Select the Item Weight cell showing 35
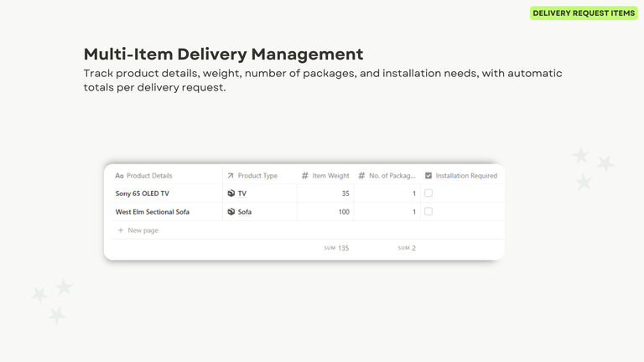Image resolution: width=644 pixels, height=362 pixels. coord(325,194)
